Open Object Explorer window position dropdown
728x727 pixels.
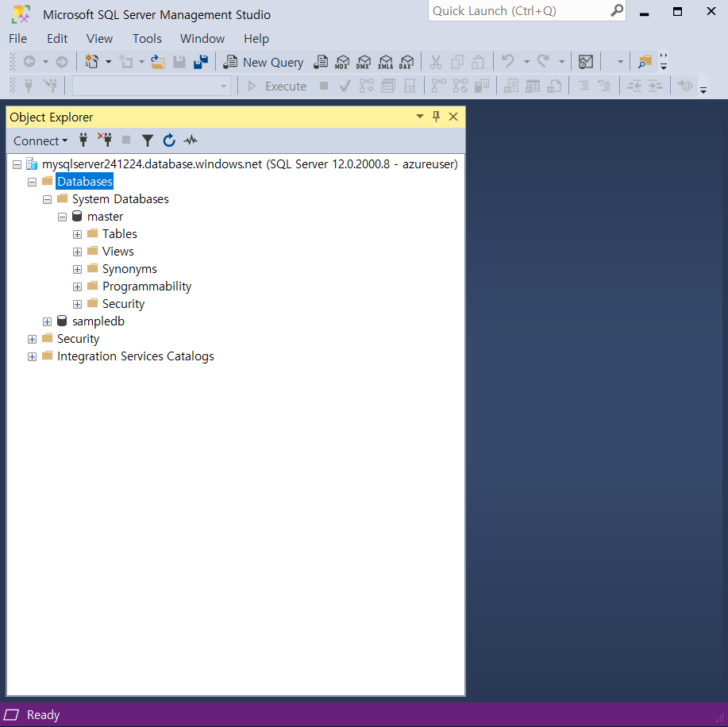point(420,117)
